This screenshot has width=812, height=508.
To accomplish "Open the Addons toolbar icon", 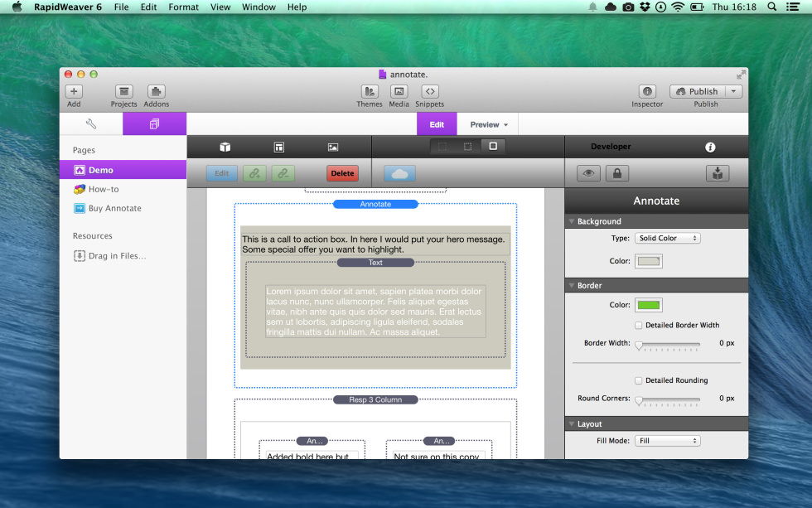I will click(156, 92).
